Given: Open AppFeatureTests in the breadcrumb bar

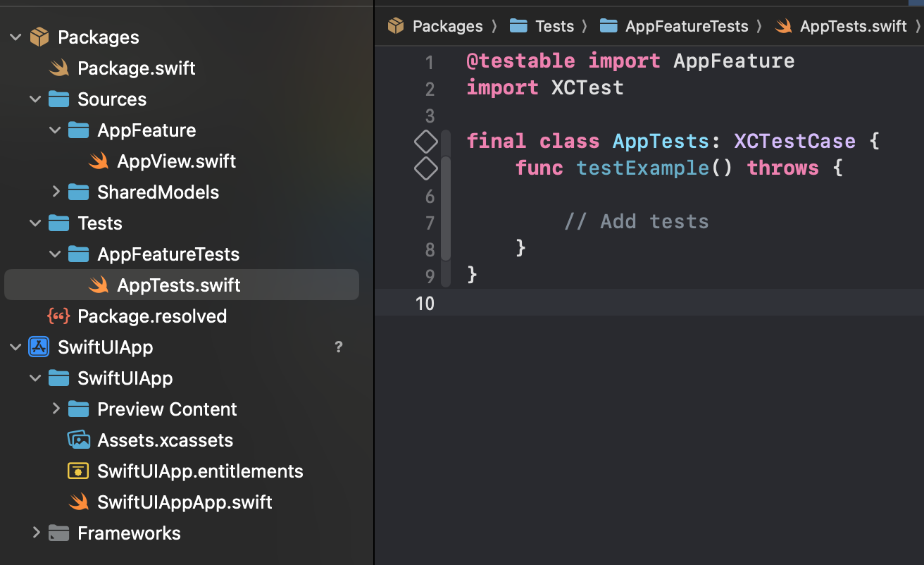Looking at the screenshot, I should click(686, 26).
